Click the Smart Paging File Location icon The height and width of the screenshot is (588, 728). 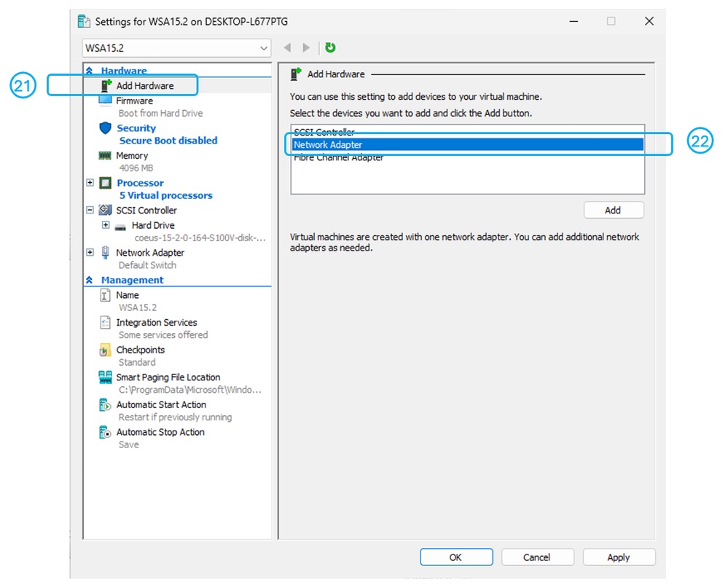click(x=106, y=377)
